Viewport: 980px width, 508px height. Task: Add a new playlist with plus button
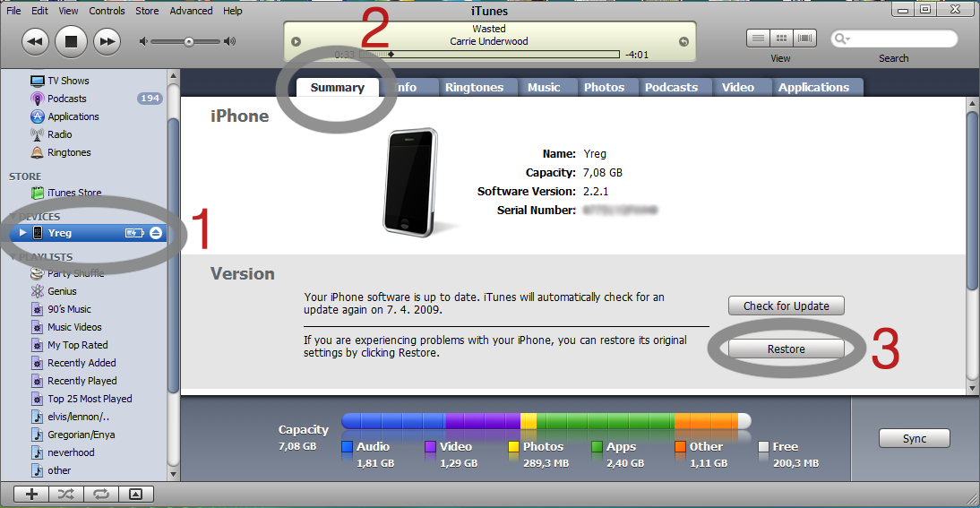[31, 495]
